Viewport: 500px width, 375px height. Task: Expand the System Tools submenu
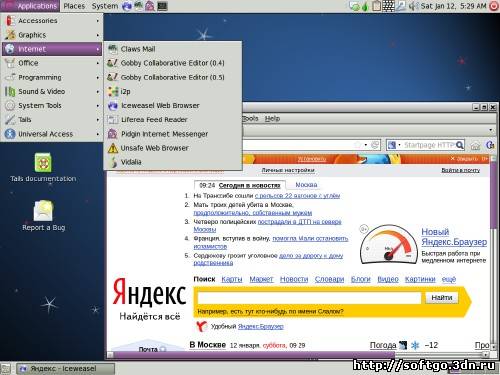[x=52, y=106]
